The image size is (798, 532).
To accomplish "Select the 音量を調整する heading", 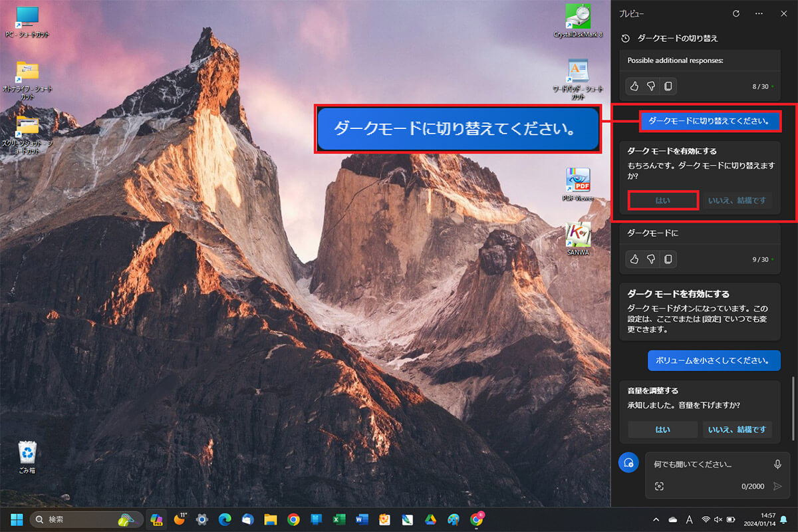I will [653, 390].
